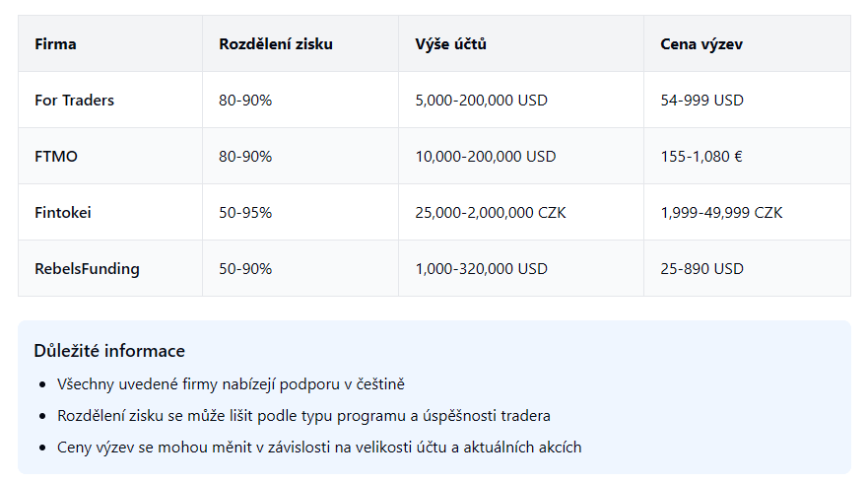Click the 25-890 USD challenge price
This screenshot has width=868, height=483.
701,269
